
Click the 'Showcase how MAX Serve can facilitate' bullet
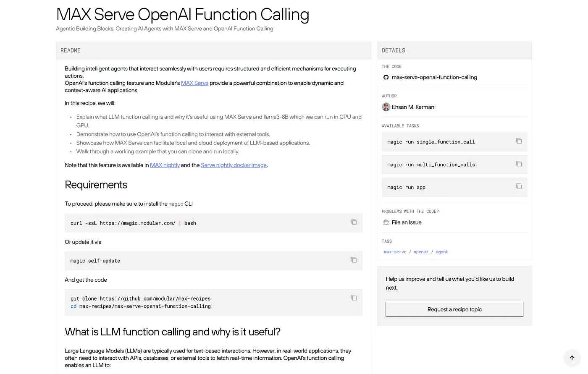pyautogui.click(x=193, y=143)
